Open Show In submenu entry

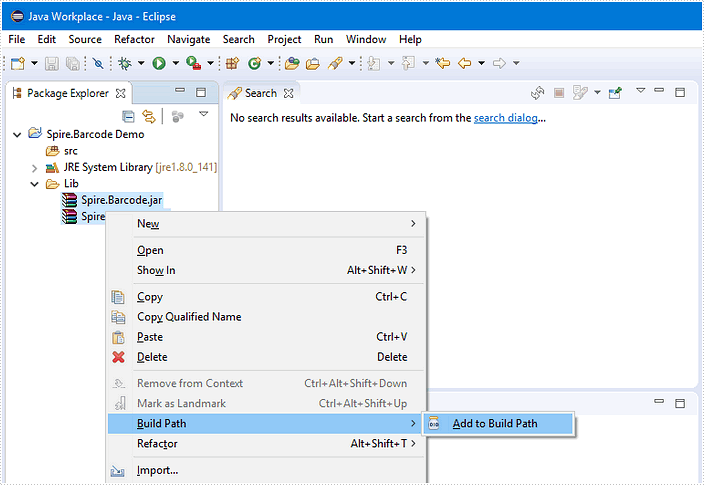(266, 270)
